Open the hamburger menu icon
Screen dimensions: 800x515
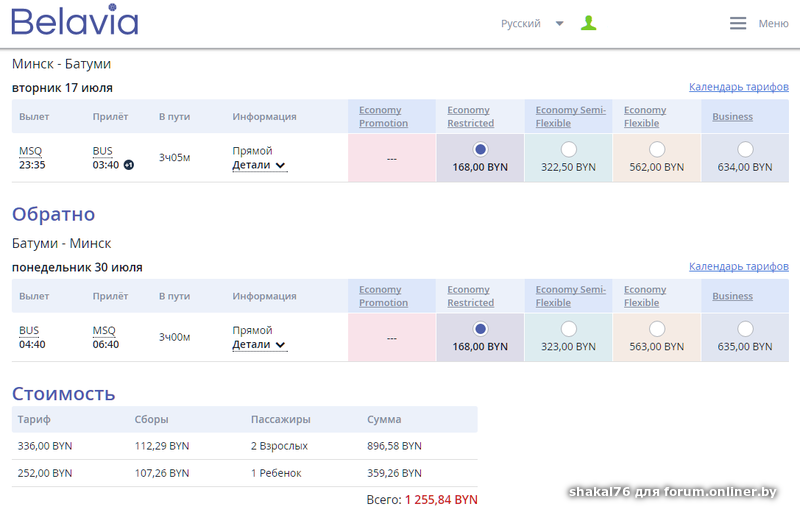(738, 23)
